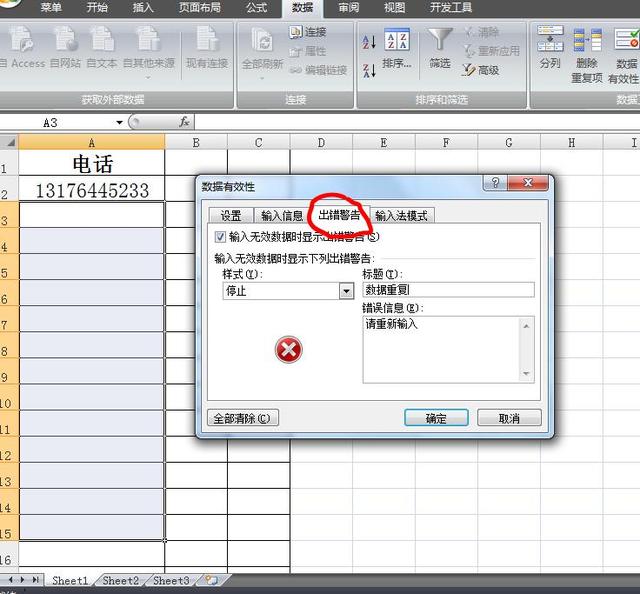This screenshot has width=640, height=594.
Task: Click cell containing 电话
Action: click(91, 163)
